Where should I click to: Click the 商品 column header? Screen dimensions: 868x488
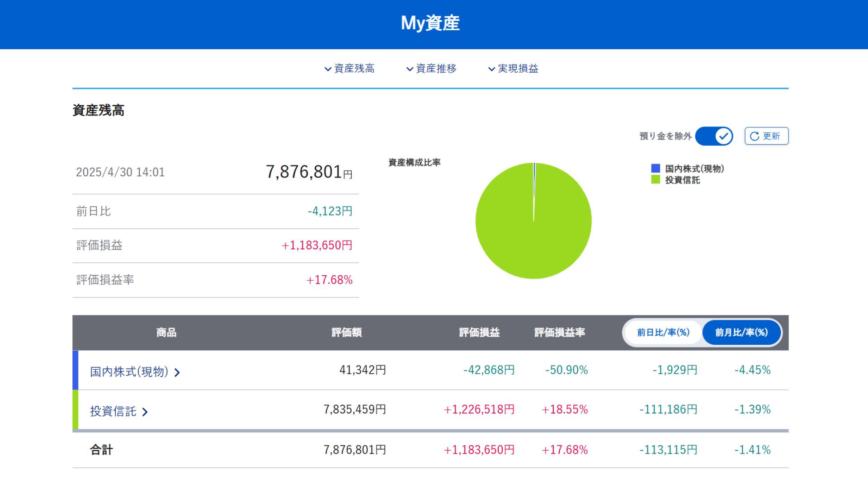point(166,333)
